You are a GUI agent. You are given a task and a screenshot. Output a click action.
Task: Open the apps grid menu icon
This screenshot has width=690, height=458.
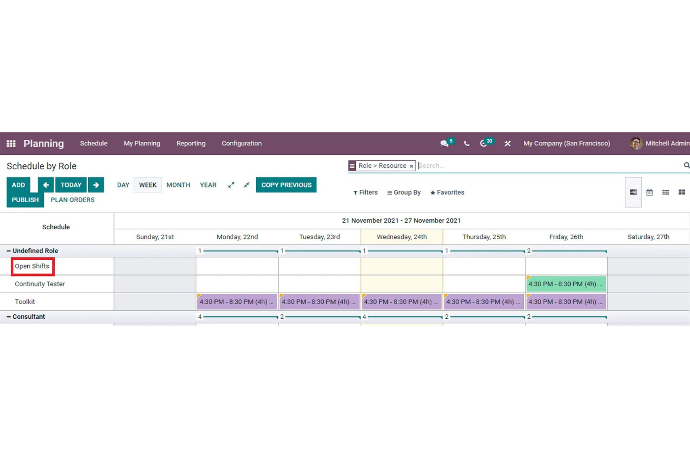point(11,144)
